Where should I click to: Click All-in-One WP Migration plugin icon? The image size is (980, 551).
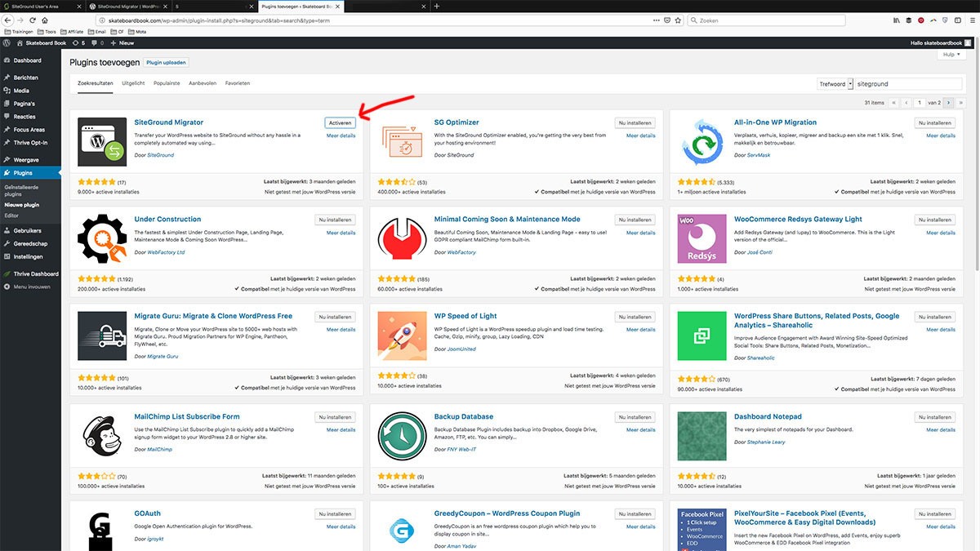pos(702,142)
